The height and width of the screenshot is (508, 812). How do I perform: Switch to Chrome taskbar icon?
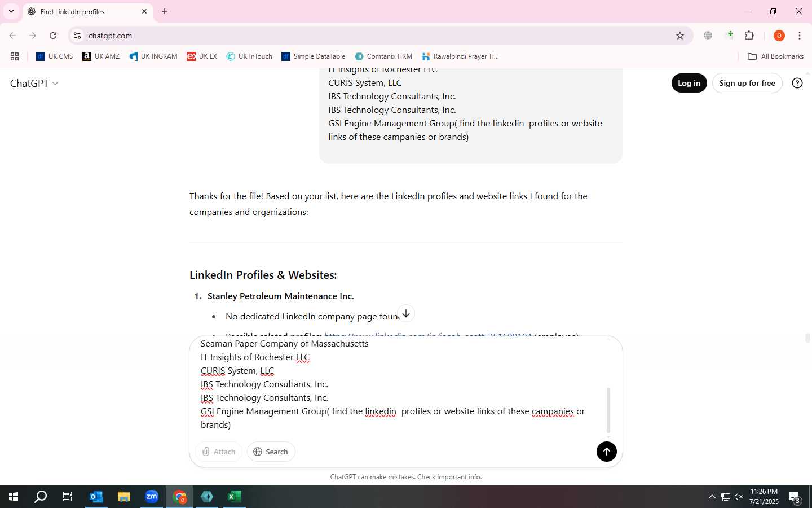click(179, 497)
